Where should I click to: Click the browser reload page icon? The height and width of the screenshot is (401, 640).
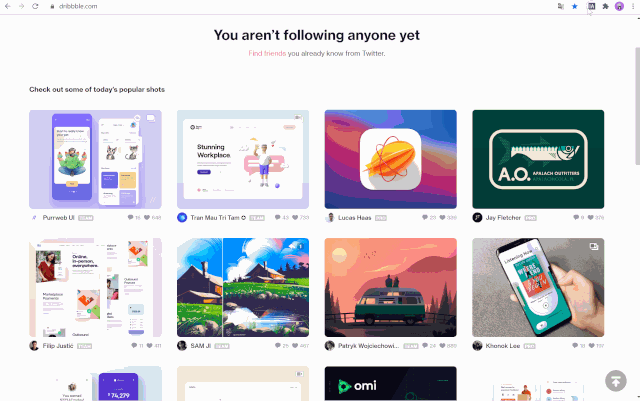35,6
